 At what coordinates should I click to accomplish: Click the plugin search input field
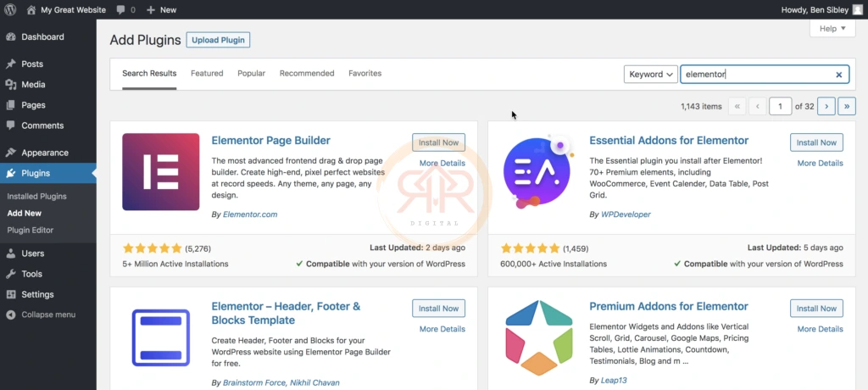click(x=754, y=75)
